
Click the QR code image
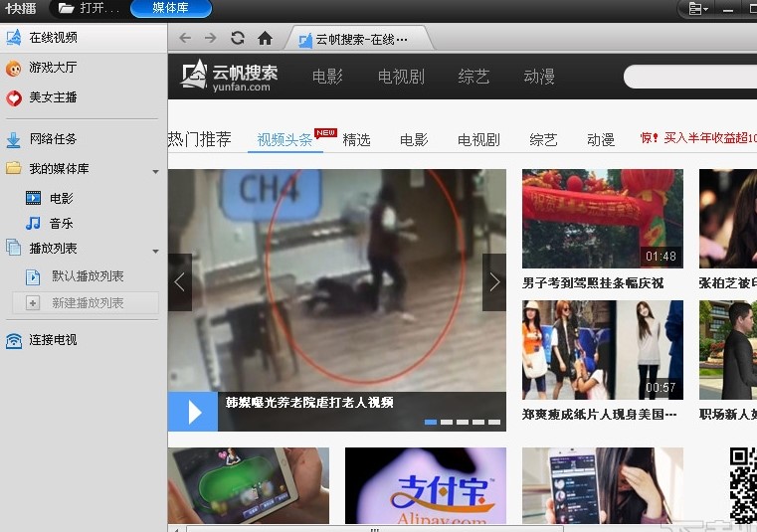coord(743,485)
